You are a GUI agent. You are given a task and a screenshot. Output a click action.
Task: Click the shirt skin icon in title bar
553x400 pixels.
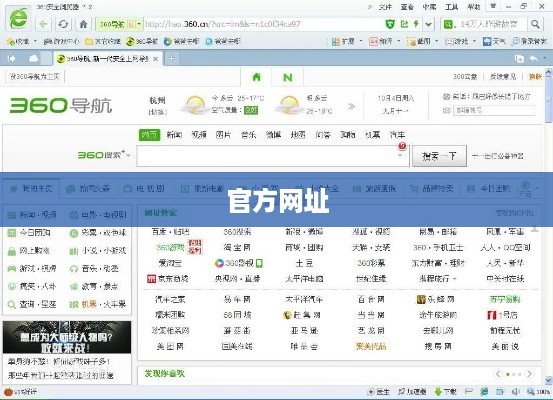(493, 6)
